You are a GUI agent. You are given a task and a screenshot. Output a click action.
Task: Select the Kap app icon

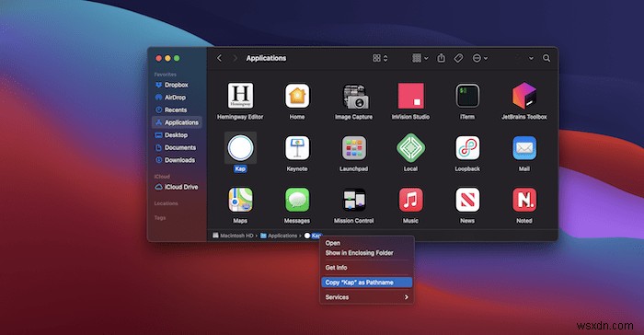[240, 147]
